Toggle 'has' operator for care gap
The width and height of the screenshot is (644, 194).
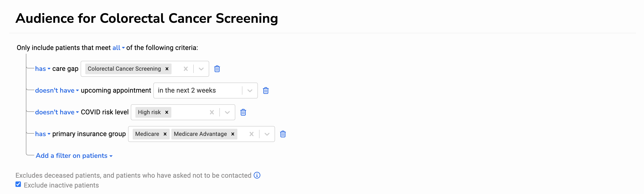(42, 69)
